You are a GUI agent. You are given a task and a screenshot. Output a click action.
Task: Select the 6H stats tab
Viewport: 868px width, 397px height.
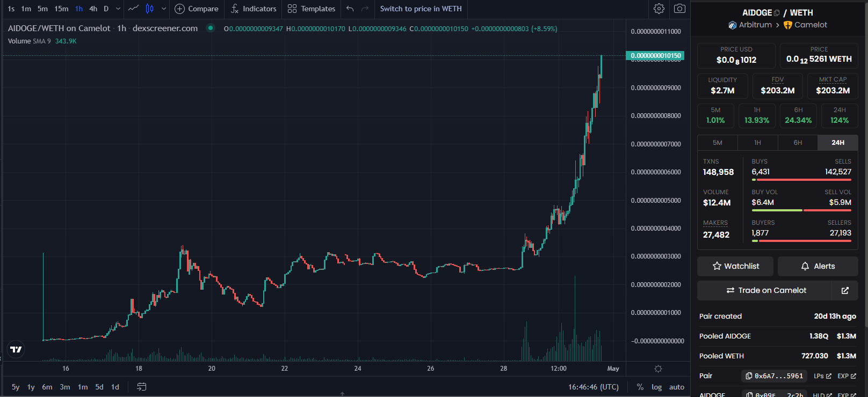tap(798, 143)
